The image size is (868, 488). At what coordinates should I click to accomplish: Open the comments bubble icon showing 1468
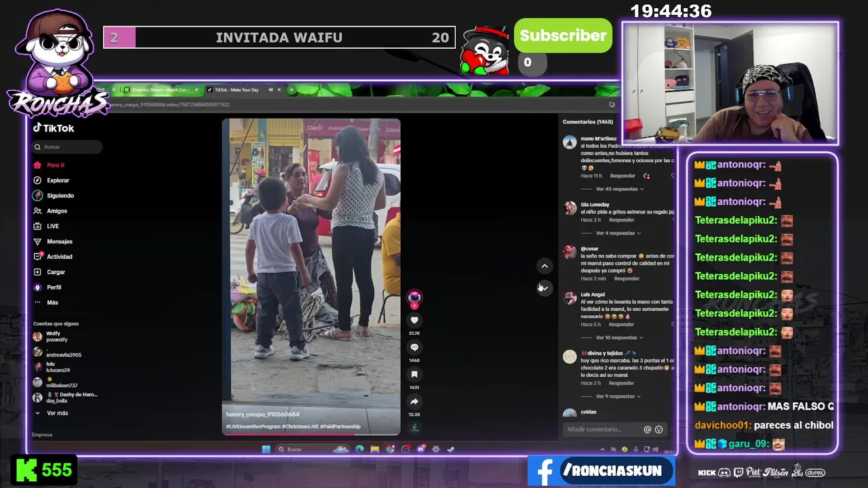(x=414, y=347)
